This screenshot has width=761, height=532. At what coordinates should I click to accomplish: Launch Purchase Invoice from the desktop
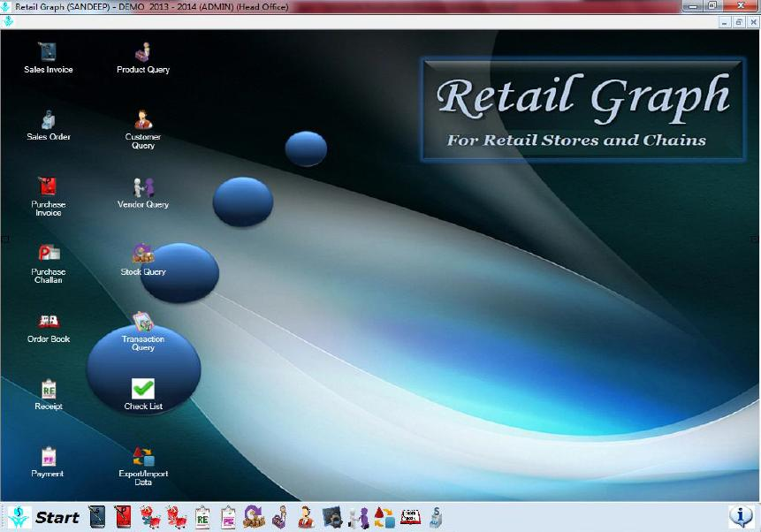[x=48, y=196]
